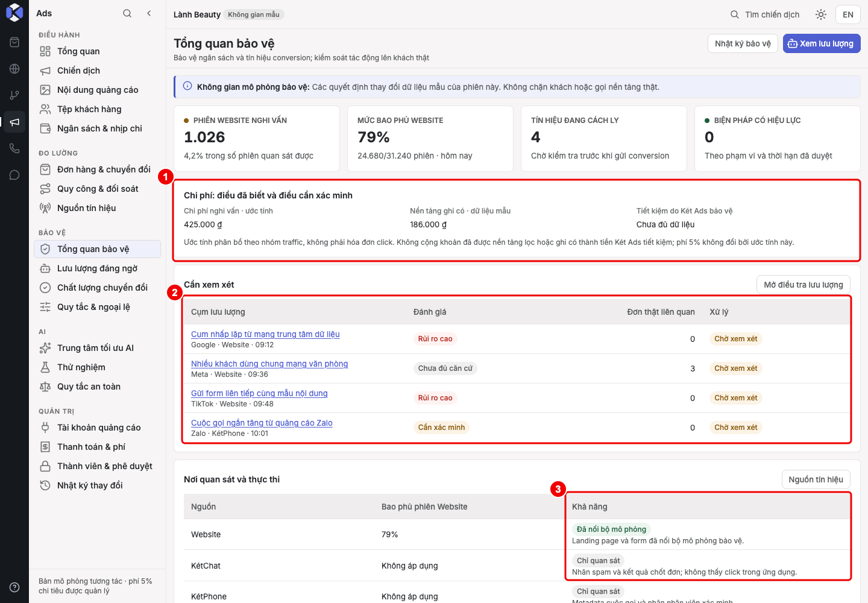Open Đơn hàng & chuyển đổi
Image resolution: width=868 pixels, height=603 pixels.
point(97,169)
